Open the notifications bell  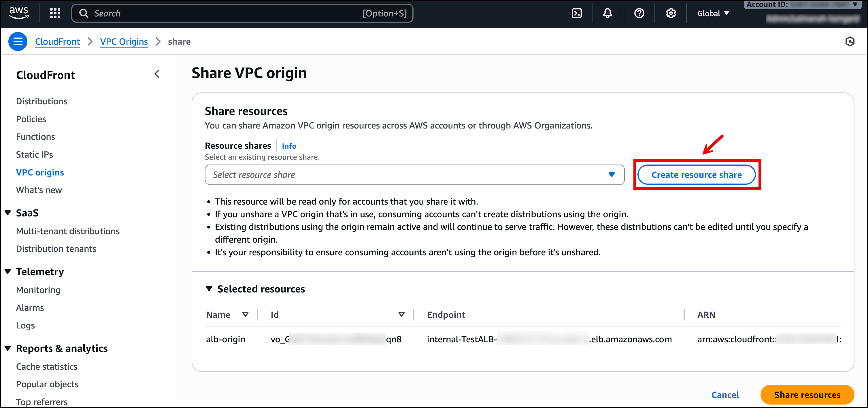tap(607, 13)
